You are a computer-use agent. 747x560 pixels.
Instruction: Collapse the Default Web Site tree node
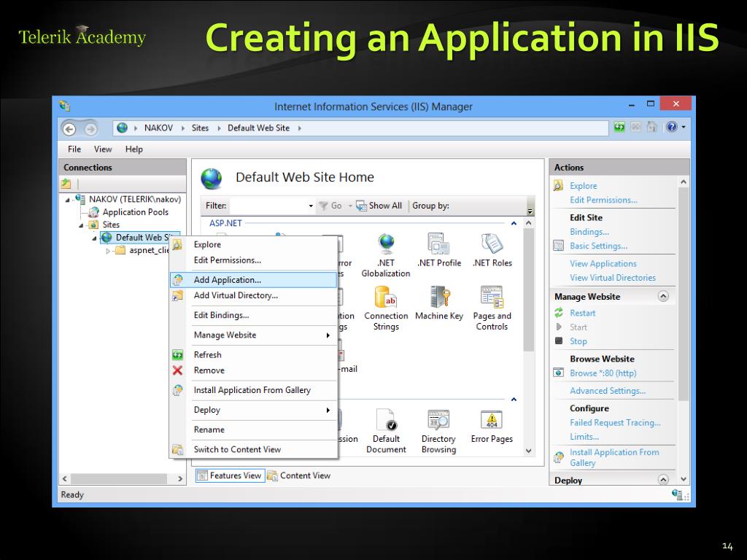pyautogui.click(x=94, y=238)
